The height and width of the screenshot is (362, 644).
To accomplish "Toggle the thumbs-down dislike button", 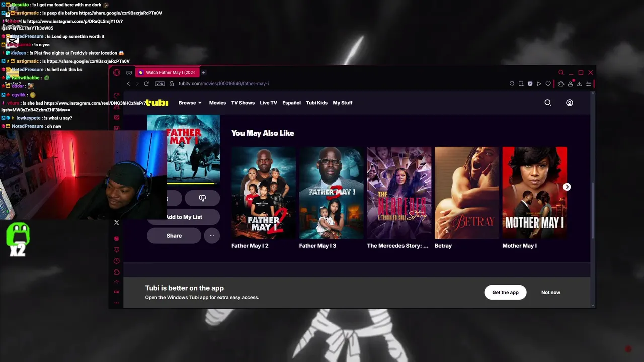I will point(202,198).
